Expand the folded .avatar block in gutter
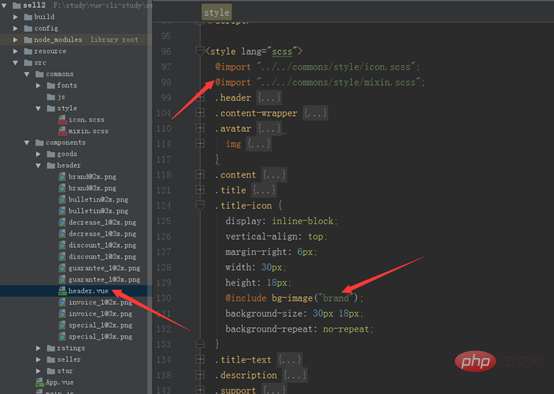This screenshot has height=394, width=554. pyautogui.click(x=200, y=128)
